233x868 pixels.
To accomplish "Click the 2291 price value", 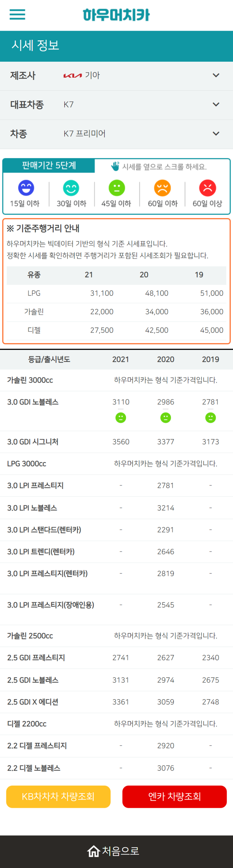I will pos(166,530).
